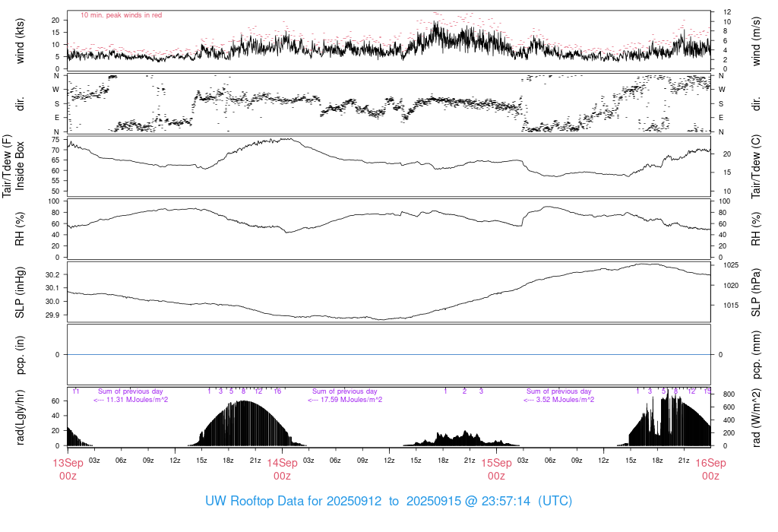Click the '16Sep 00z' date label
778x532 pixels.
(x=710, y=470)
